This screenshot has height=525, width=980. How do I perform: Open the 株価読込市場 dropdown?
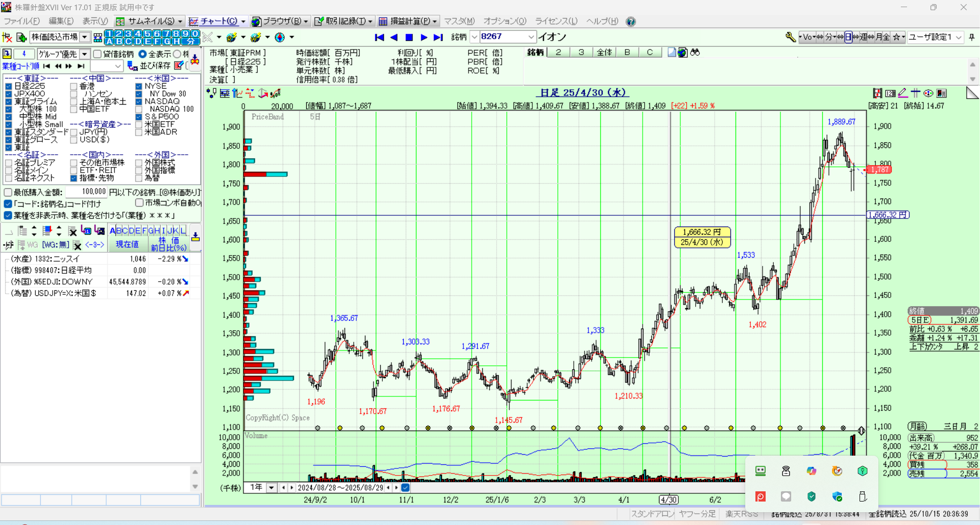[x=85, y=37]
